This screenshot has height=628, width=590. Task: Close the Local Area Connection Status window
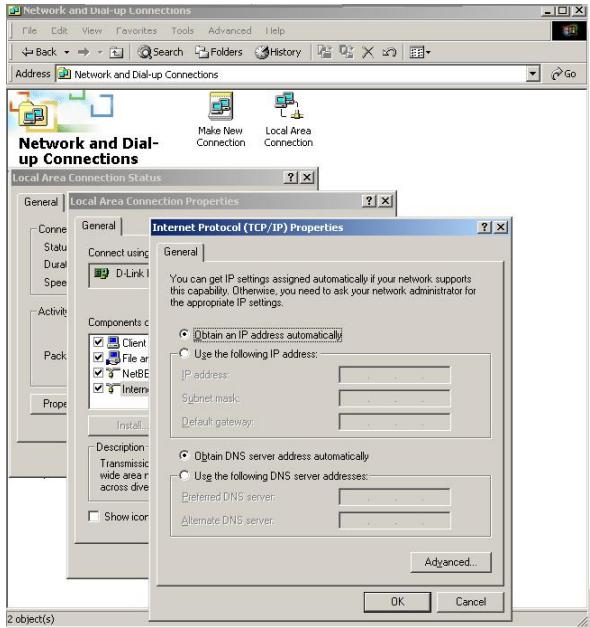tap(307, 177)
